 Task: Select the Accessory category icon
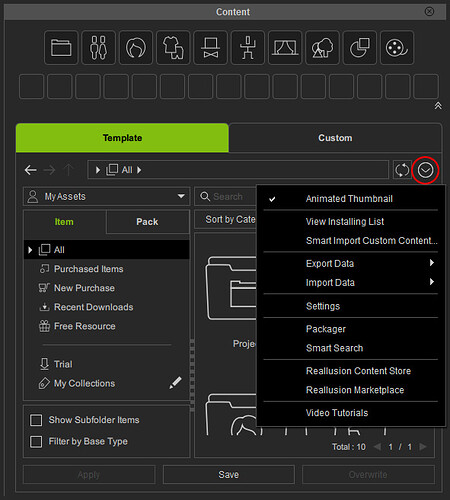[210, 48]
